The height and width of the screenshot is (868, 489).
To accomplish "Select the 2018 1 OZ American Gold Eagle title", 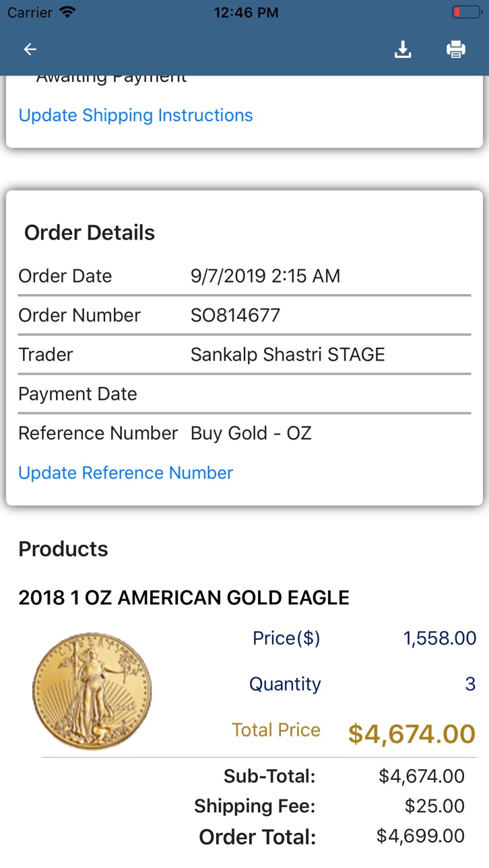I will [184, 597].
